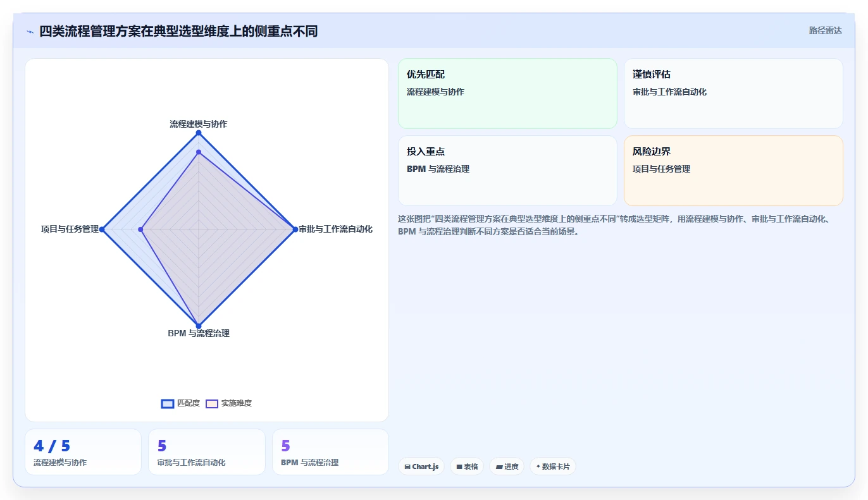This screenshot has height=500, width=868.
Task: Click top blue data point on radar
Action: (x=199, y=133)
